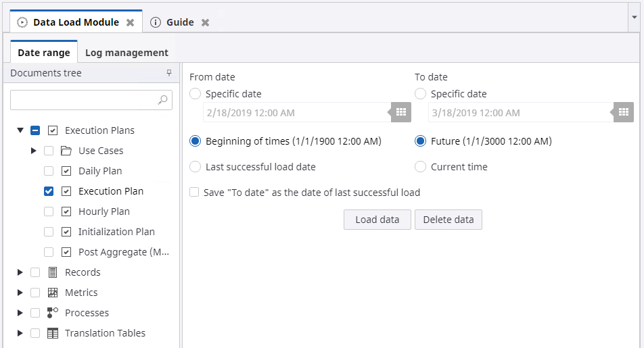Open the Guide tab
Viewport: 644px width, 348px height.
click(x=179, y=22)
